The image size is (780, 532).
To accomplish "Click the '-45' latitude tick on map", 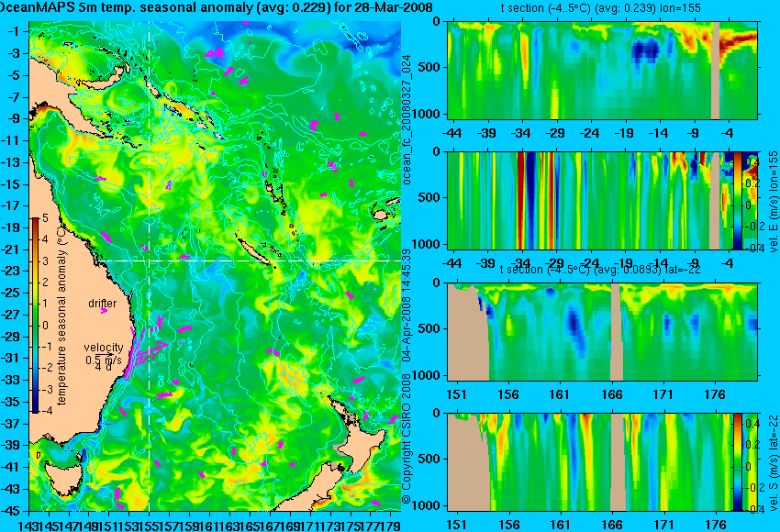I will coord(11,511).
